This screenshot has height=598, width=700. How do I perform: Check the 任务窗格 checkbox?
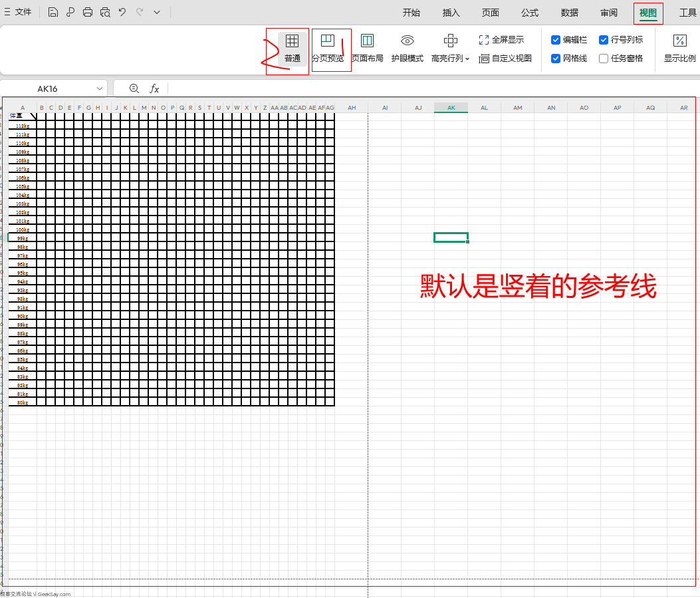coord(604,59)
